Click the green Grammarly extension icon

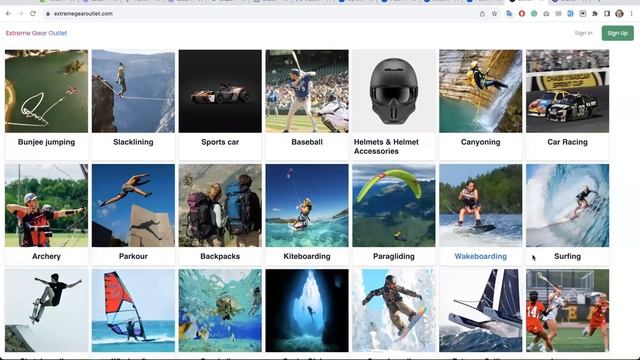534,13
